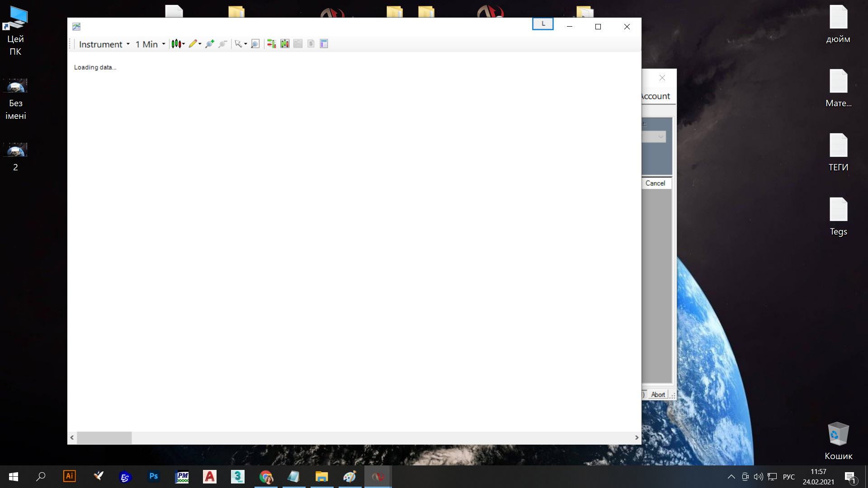Open the candlestick chart style menu

tap(178, 44)
